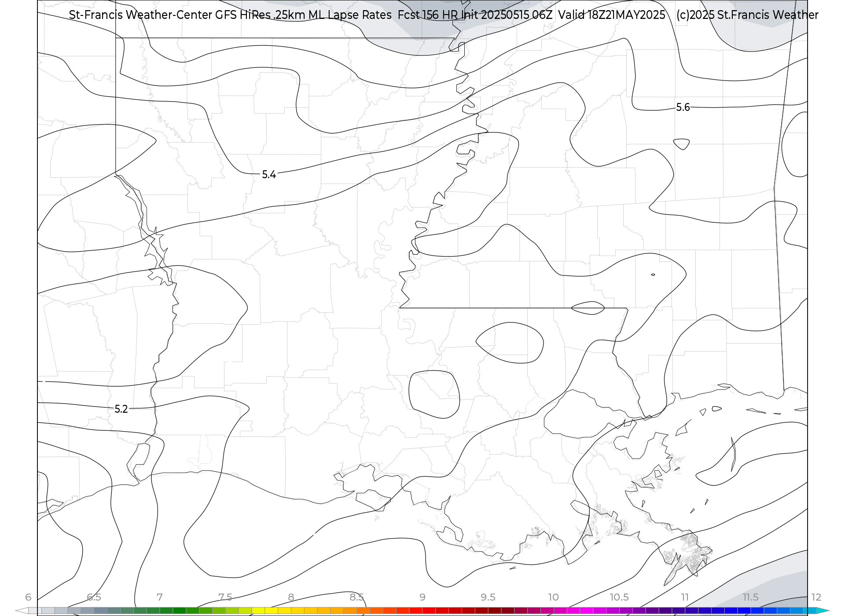The image size is (845, 616).
Task: Click the '(c)2025 St.Francis Weather' copyright text
Action: (747, 15)
